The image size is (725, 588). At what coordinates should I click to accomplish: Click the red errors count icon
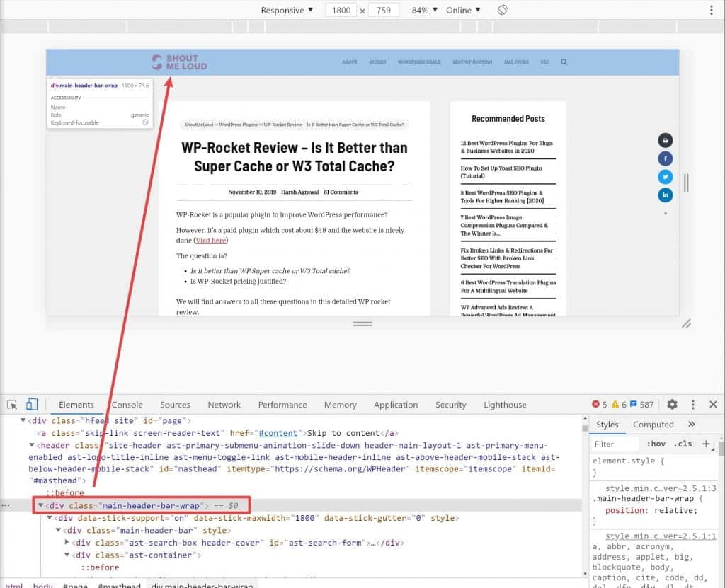595,405
